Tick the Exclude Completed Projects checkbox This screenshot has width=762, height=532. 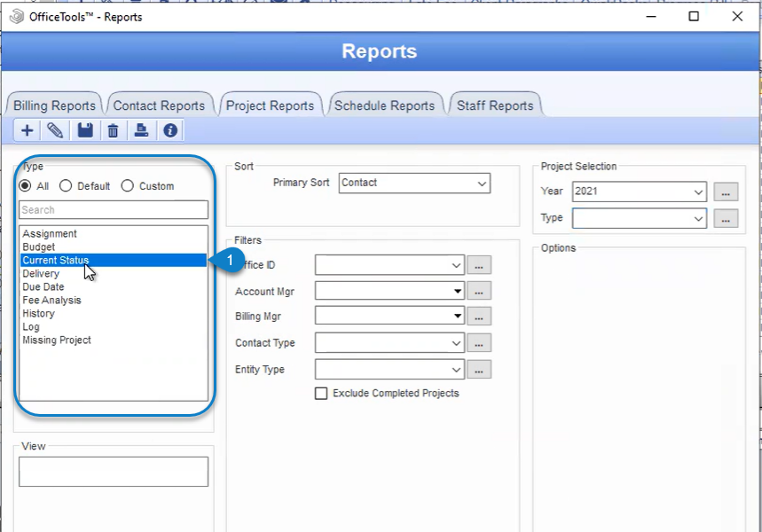[x=321, y=393]
